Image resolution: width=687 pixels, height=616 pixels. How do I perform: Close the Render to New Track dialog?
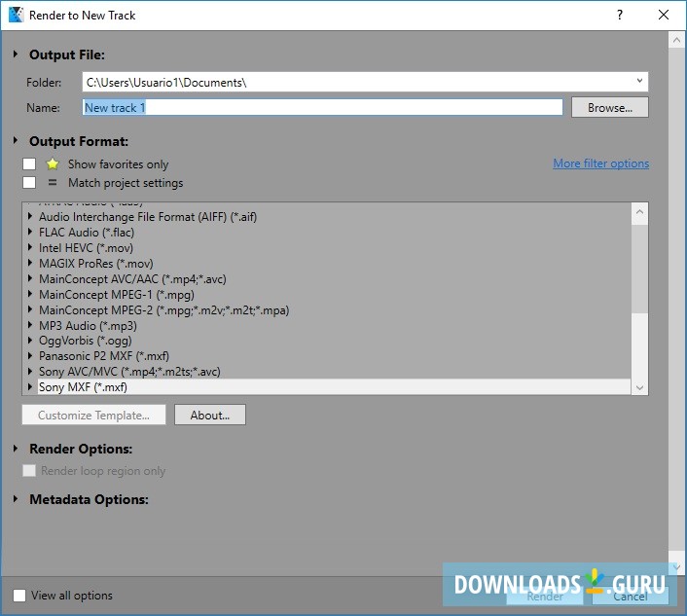(664, 15)
